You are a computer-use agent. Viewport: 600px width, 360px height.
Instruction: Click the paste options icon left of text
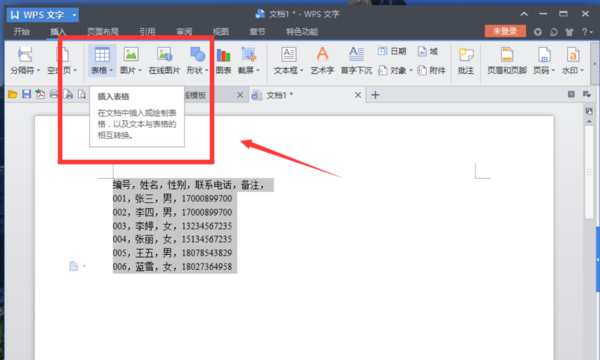tap(74, 266)
